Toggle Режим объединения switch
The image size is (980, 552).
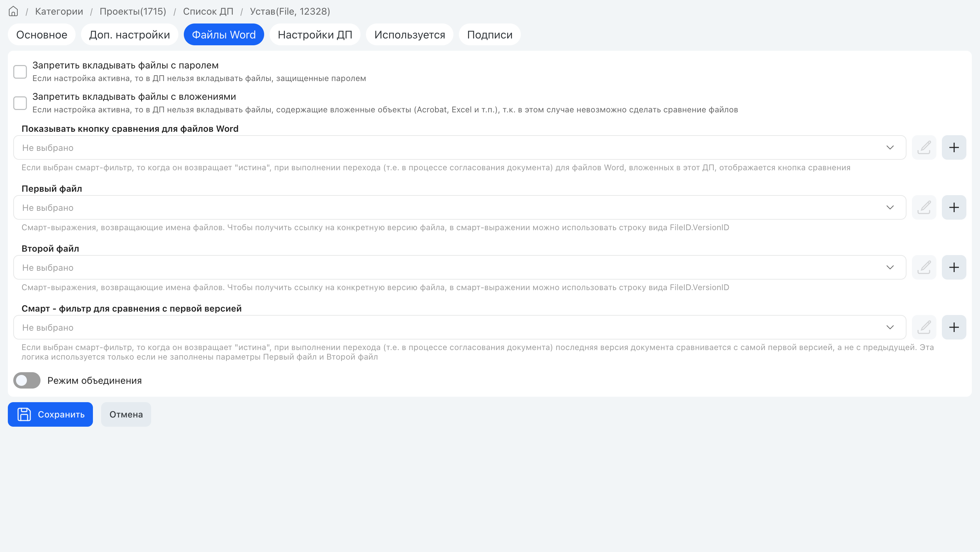coord(27,380)
